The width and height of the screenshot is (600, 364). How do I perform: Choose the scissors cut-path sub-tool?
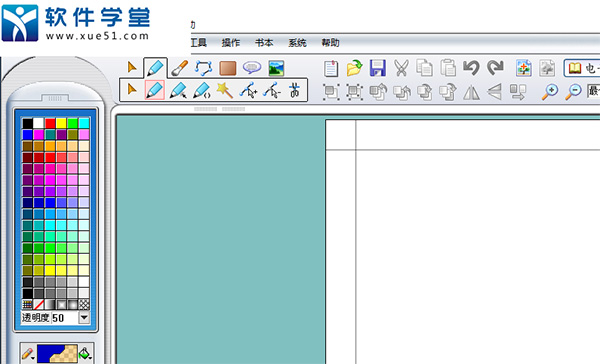tap(294, 90)
